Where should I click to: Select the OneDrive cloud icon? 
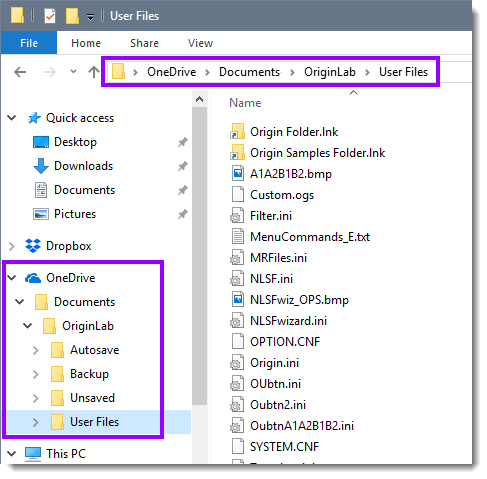tap(33, 278)
